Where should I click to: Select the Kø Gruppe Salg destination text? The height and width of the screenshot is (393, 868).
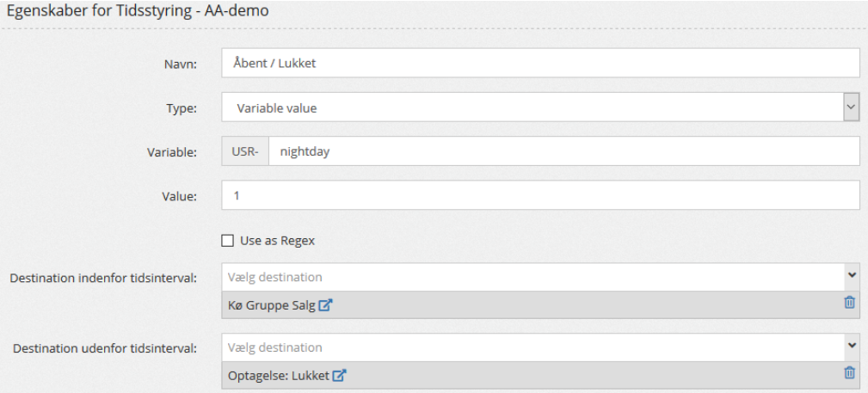(272, 304)
